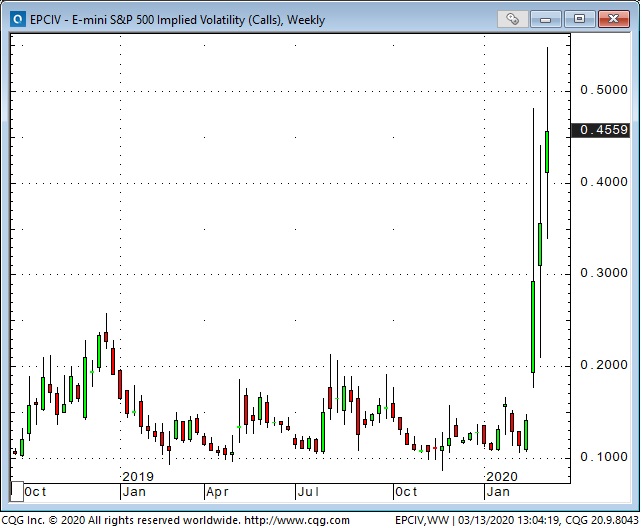Click the 0.2000 price scale label

click(604, 365)
